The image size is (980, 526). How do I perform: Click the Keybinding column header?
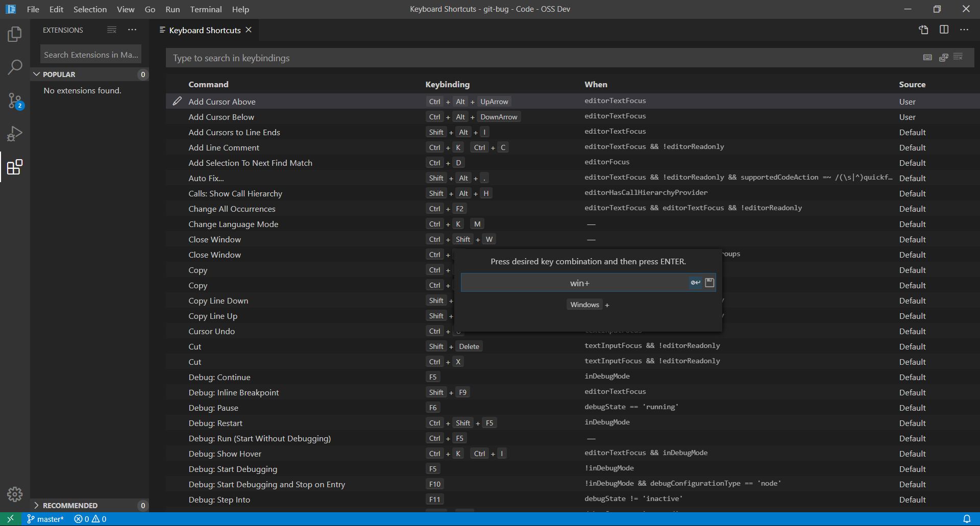448,84
